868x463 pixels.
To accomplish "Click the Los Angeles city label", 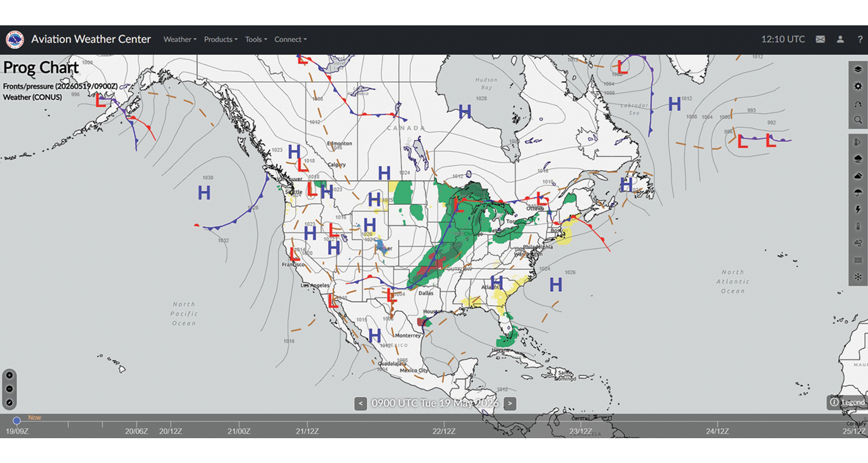I will 316,285.
